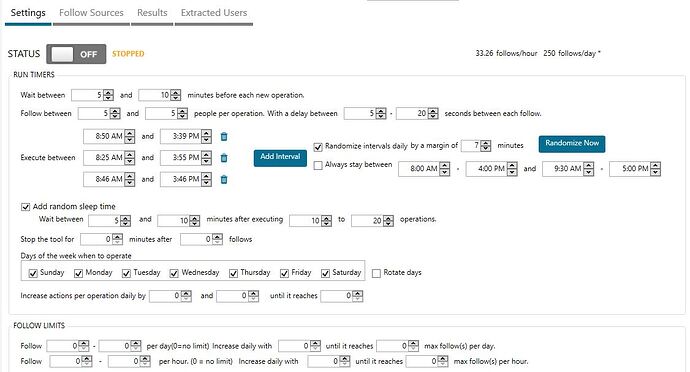Switch to Follow Sources tab
Viewport: 690px width, 372px height.
point(91,13)
